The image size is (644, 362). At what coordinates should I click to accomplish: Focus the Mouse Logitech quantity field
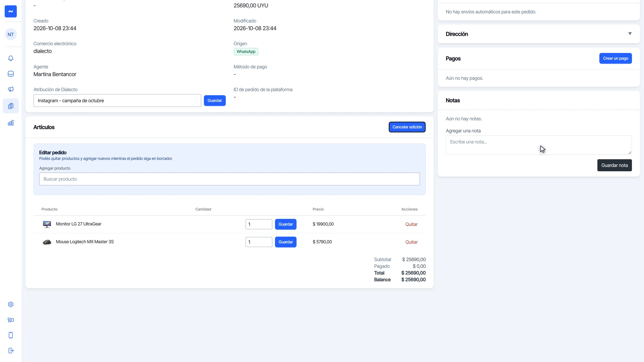[259, 242]
